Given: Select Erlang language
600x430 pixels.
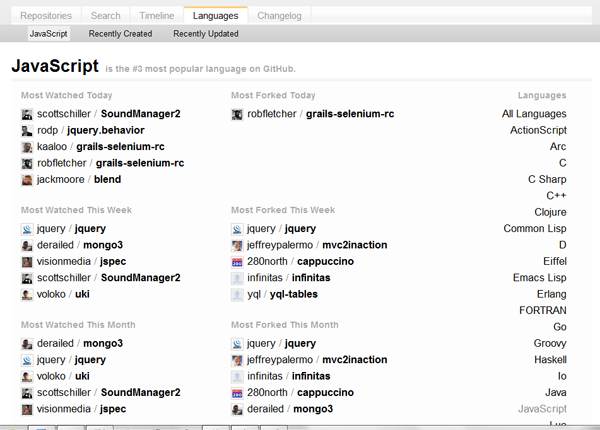Looking at the screenshot, I should pyautogui.click(x=552, y=294).
